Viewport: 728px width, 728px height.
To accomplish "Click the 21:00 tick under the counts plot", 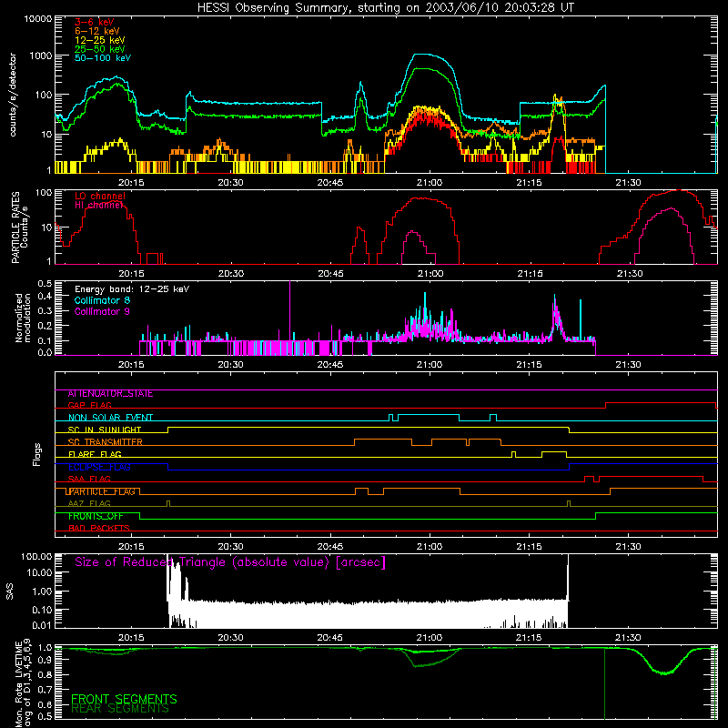I will tap(429, 183).
